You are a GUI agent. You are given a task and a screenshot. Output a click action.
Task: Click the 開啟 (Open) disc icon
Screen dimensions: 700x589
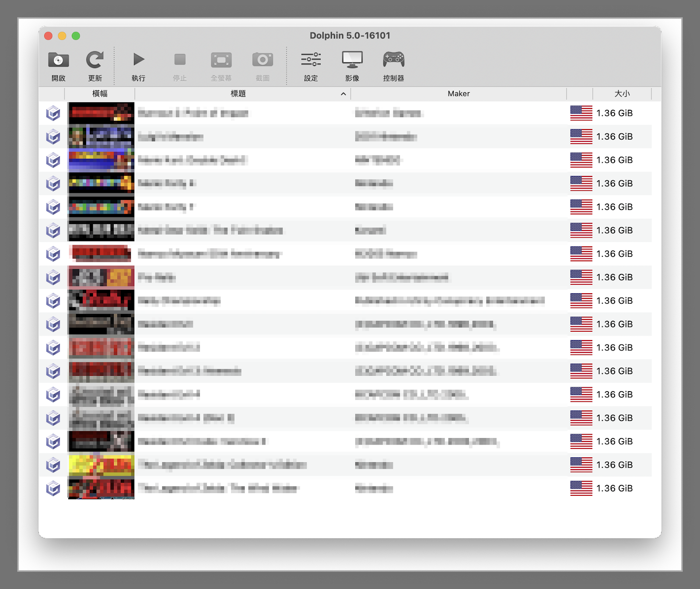[59, 60]
